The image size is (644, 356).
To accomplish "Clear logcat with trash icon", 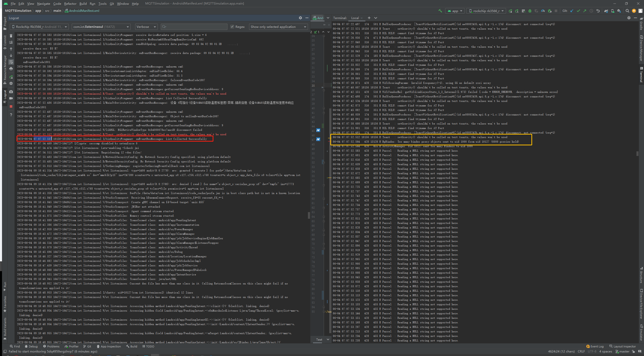I will pos(11,36).
